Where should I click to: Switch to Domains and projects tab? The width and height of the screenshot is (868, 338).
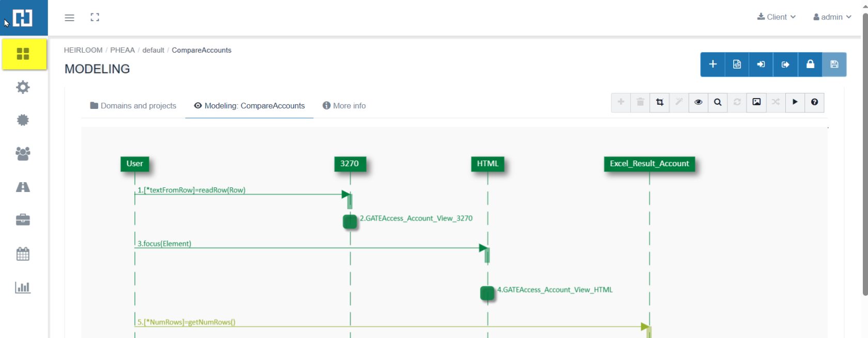(133, 106)
